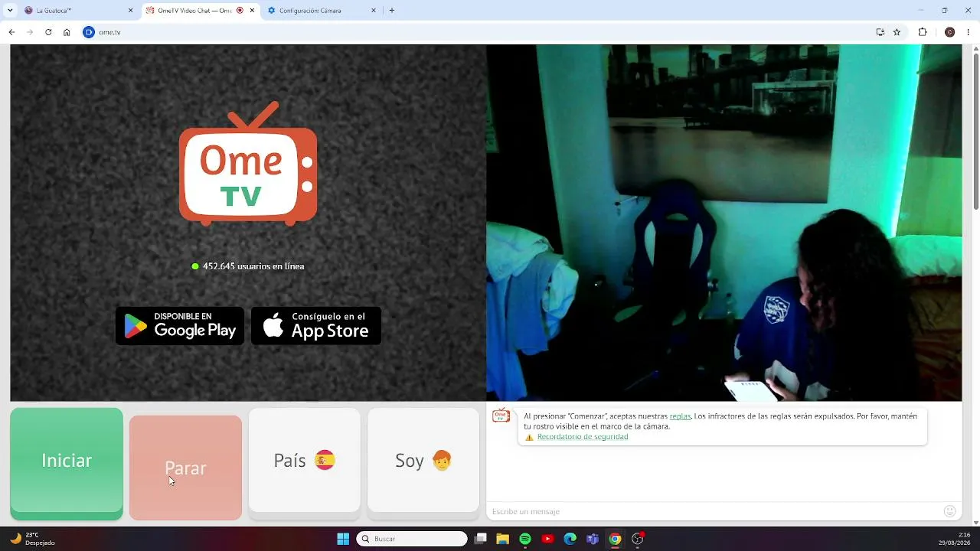The height and width of the screenshot is (551, 980).
Task: Open the weather widget showing 23°C
Action: click(x=32, y=539)
